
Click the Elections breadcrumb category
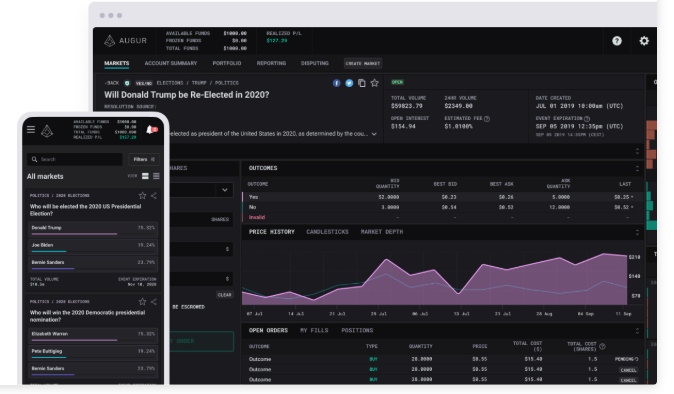click(x=170, y=83)
